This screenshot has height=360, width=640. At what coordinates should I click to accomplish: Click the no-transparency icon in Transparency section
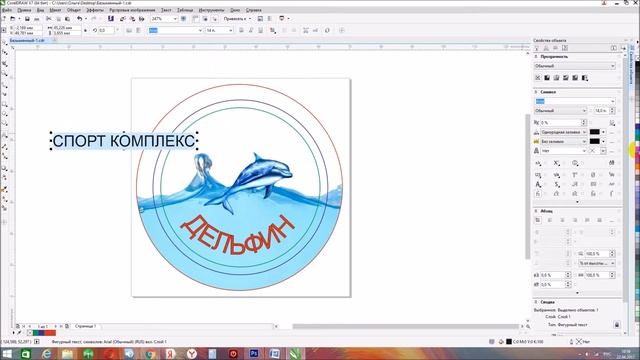pos(538,78)
